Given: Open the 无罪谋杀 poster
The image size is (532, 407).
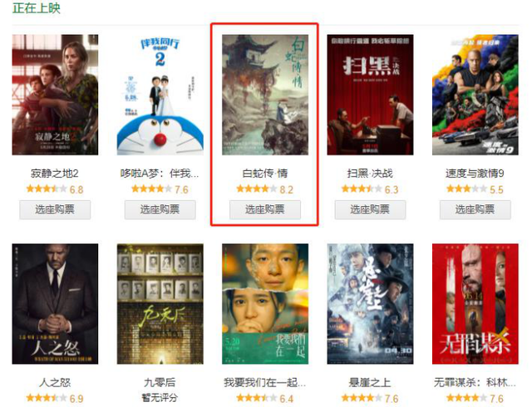Looking at the screenshot, I should point(475,304).
